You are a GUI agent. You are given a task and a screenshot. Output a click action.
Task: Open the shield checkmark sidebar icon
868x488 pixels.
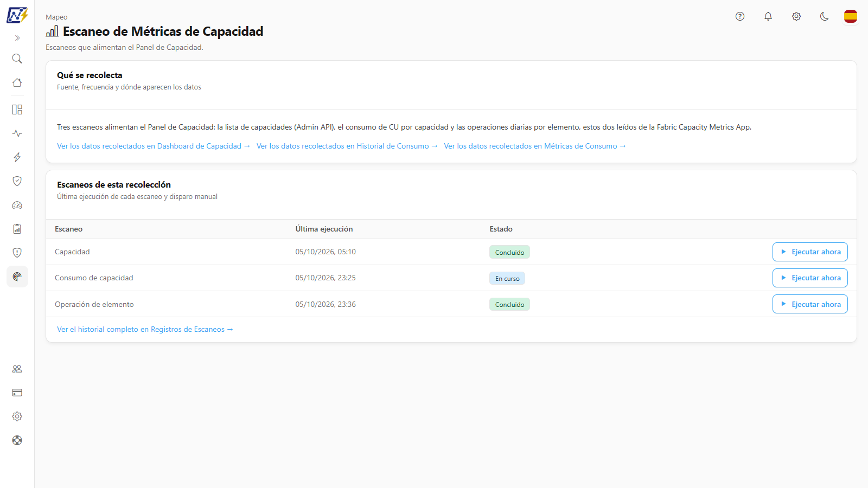click(x=17, y=181)
